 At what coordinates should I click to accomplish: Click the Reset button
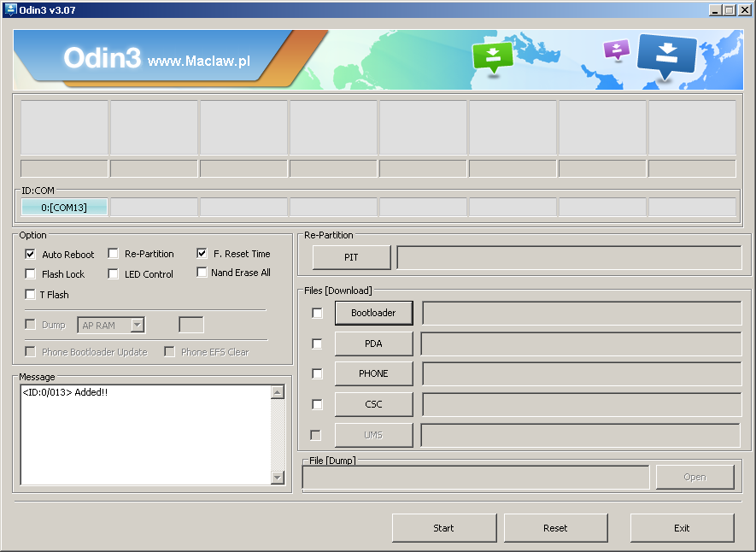[555, 528]
